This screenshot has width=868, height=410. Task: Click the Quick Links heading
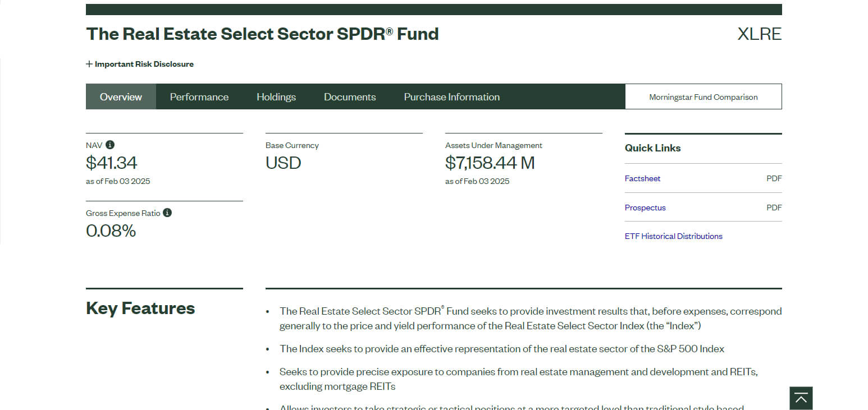point(653,148)
